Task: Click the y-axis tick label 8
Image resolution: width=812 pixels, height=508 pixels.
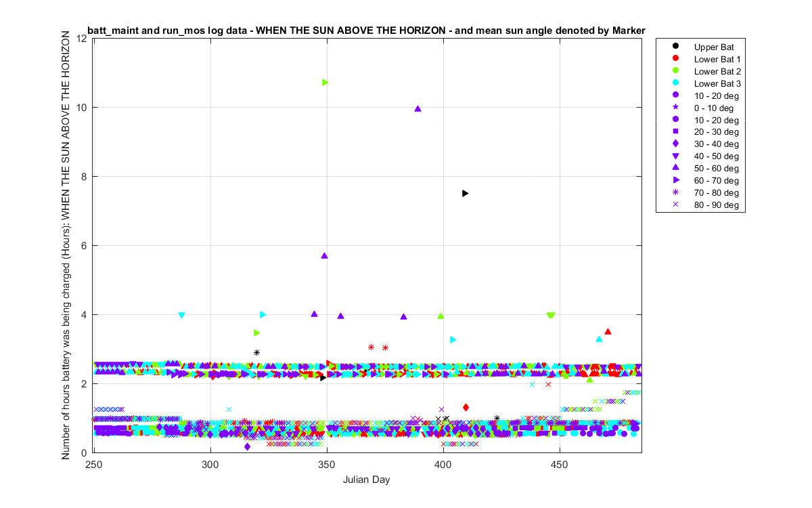Action: click(x=85, y=177)
